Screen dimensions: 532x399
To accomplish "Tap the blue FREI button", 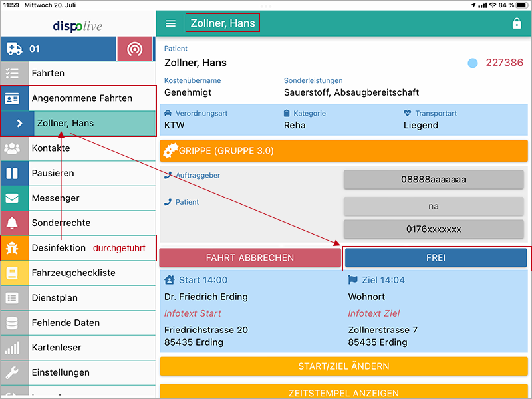I will [x=436, y=258].
